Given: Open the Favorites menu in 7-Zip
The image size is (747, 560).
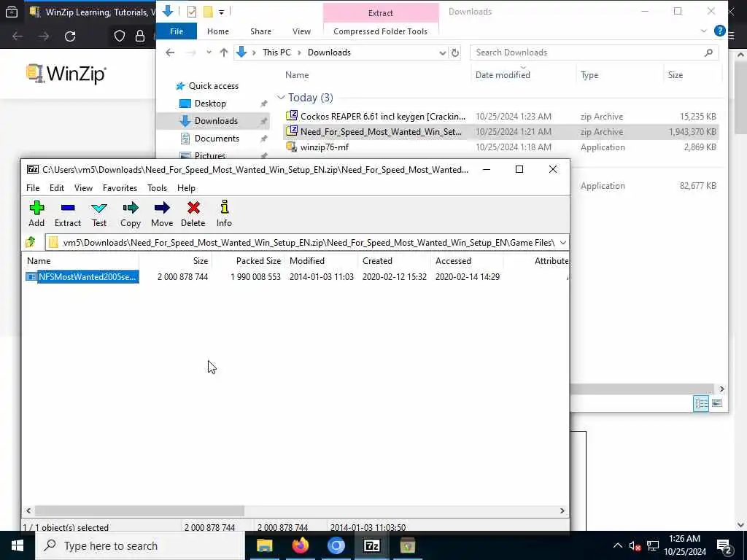Looking at the screenshot, I should (x=120, y=188).
